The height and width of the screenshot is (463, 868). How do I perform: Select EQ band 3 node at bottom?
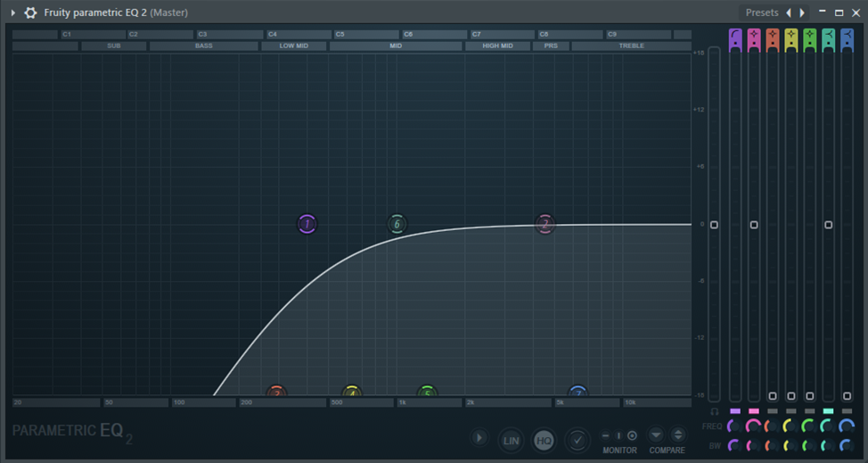[276, 391]
